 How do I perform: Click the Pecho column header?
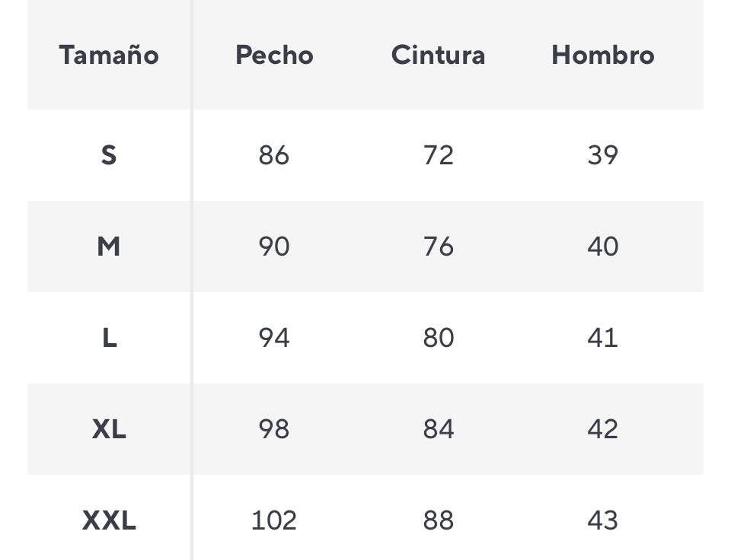(x=274, y=55)
